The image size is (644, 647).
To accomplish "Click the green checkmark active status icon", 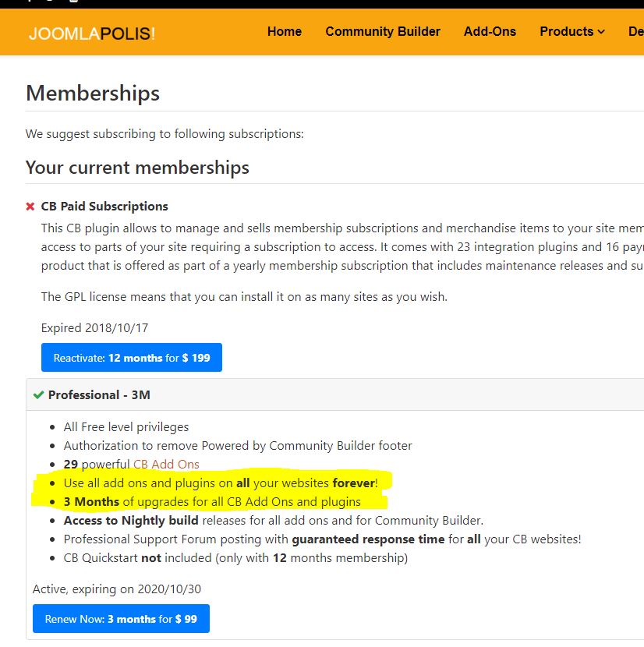I will tap(38, 395).
